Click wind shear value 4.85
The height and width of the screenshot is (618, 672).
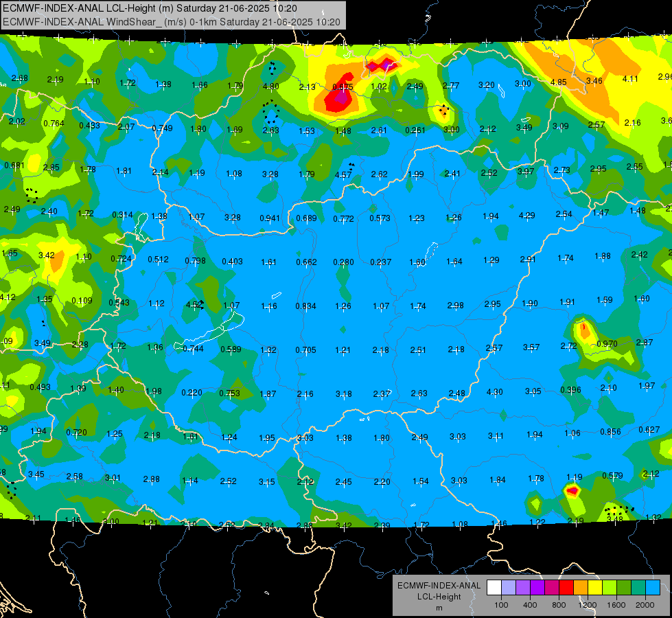(x=559, y=82)
